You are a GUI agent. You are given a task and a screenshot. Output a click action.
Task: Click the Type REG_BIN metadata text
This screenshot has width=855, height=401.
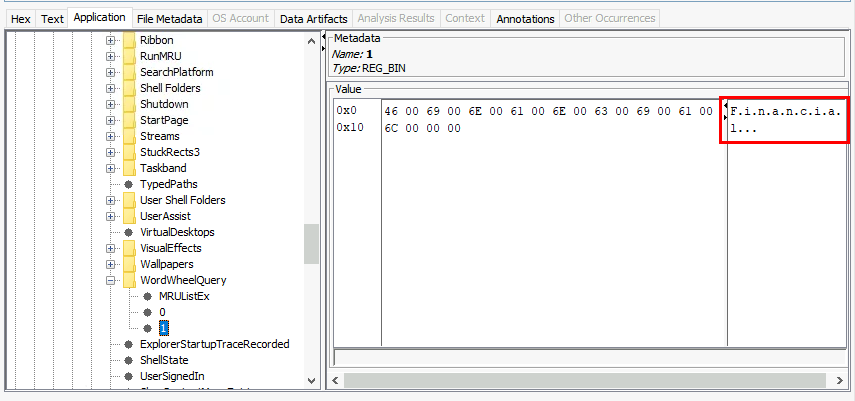click(x=369, y=68)
